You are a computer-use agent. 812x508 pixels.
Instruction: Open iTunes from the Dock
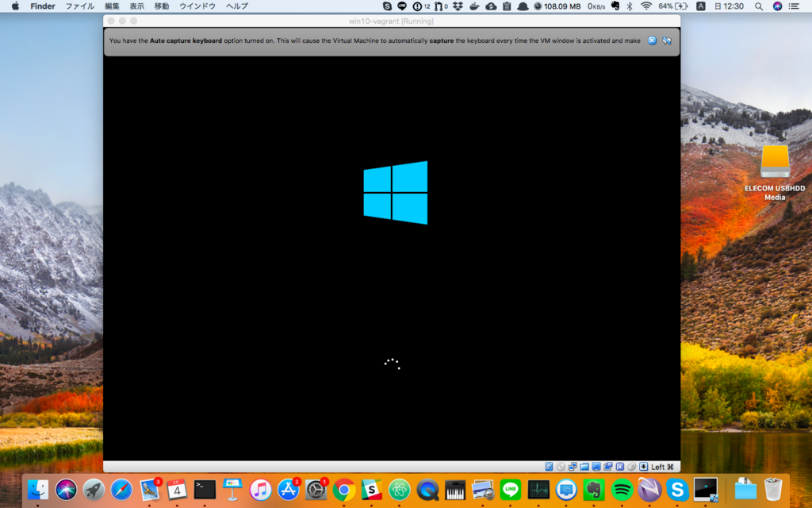coord(260,489)
